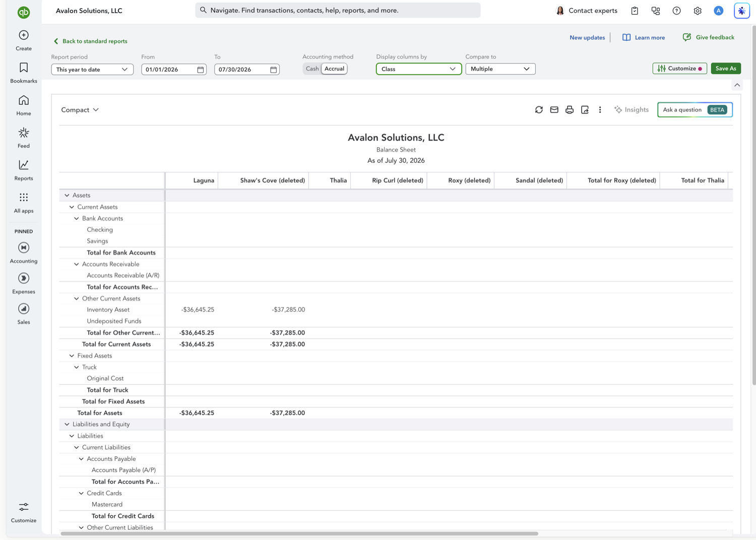Image resolution: width=756 pixels, height=540 pixels.
Task: Open the report more options menu
Action: click(x=600, y=109)
